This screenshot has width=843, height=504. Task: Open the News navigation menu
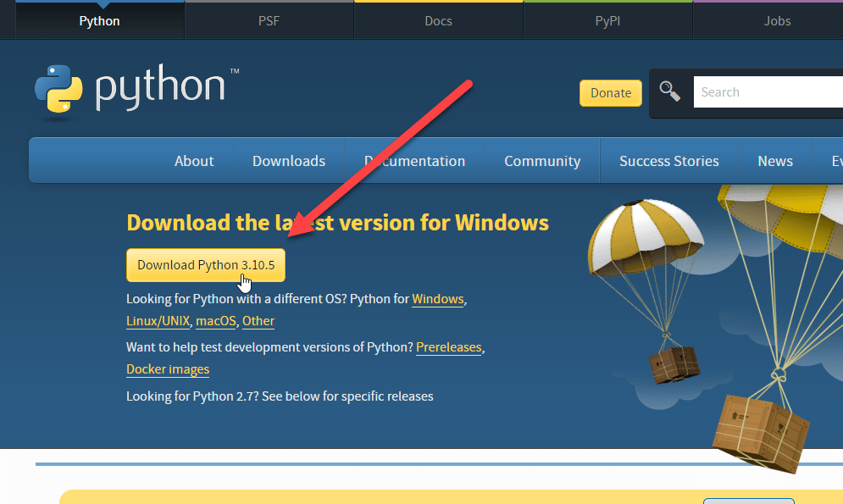(x=775, y=161)
